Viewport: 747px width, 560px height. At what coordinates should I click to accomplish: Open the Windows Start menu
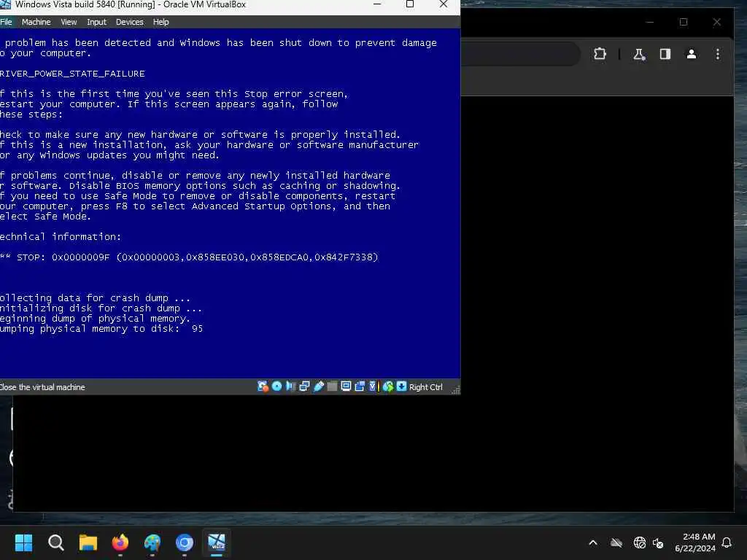click(x=23, y=542)
